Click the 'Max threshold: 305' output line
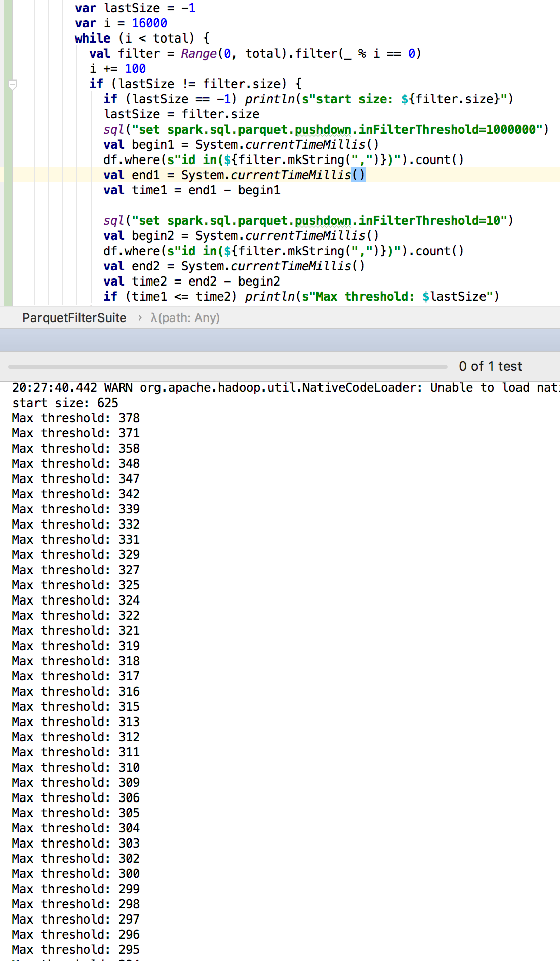The width and height of the screenshot is (560, 961). pyautogui.click(x=76, y=813)
